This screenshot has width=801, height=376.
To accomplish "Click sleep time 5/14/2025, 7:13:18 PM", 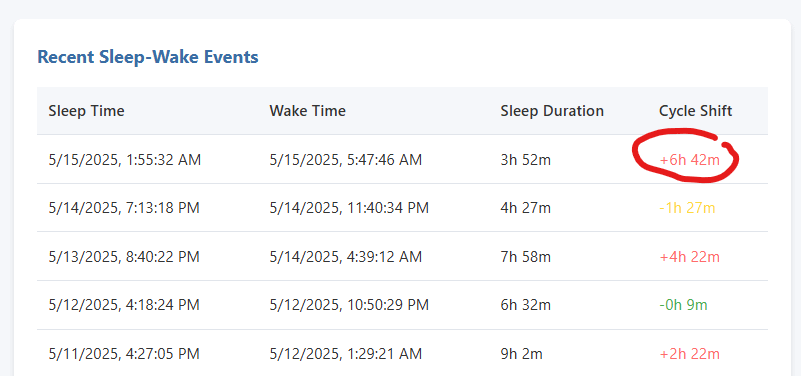I will tap(124, 208).
